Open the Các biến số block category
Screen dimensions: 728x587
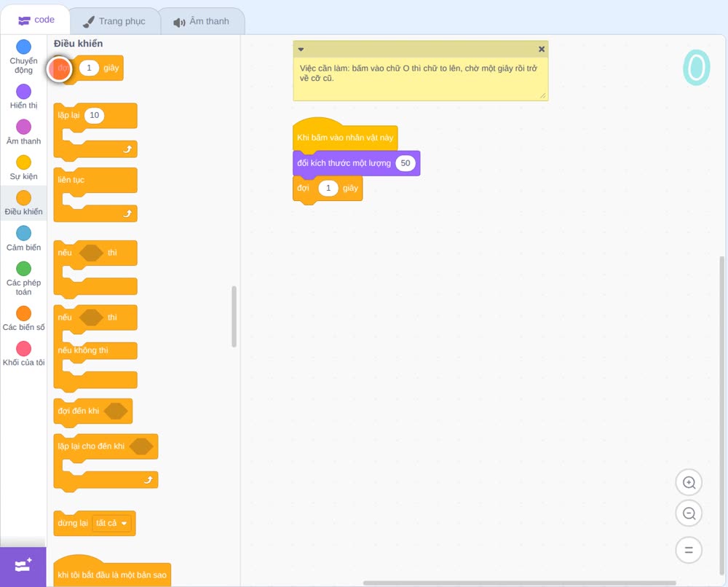[23, 318]
